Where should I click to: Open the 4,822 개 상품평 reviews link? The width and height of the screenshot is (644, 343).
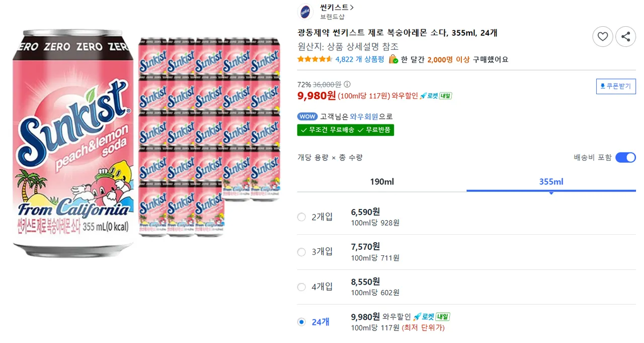tap(359, 59)
